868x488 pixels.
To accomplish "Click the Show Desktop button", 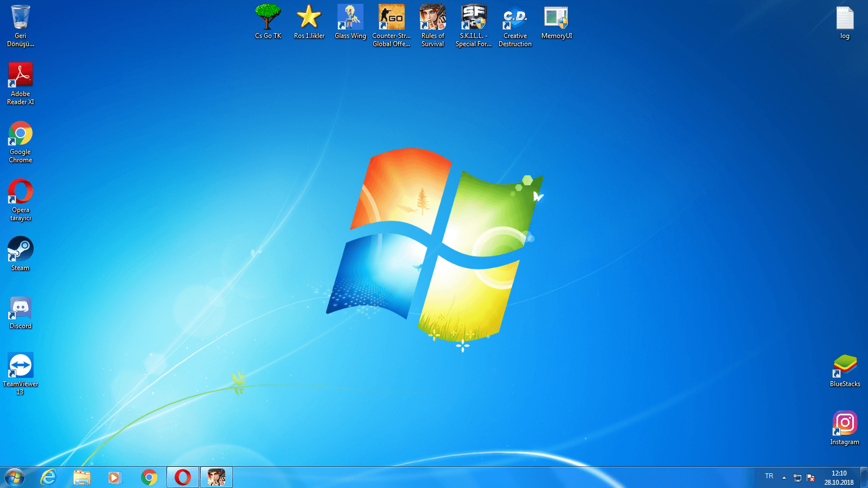I will coord(864,477).
